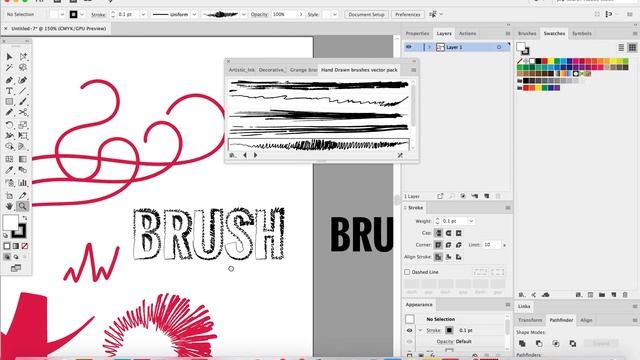
Task: Open the Align tab
Action: tap(586, 320)
